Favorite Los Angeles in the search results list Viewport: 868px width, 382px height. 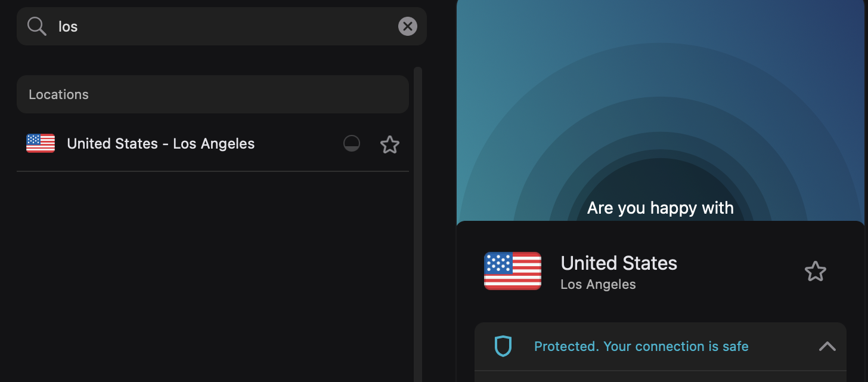pyautogui.click(x=390, y=144)
